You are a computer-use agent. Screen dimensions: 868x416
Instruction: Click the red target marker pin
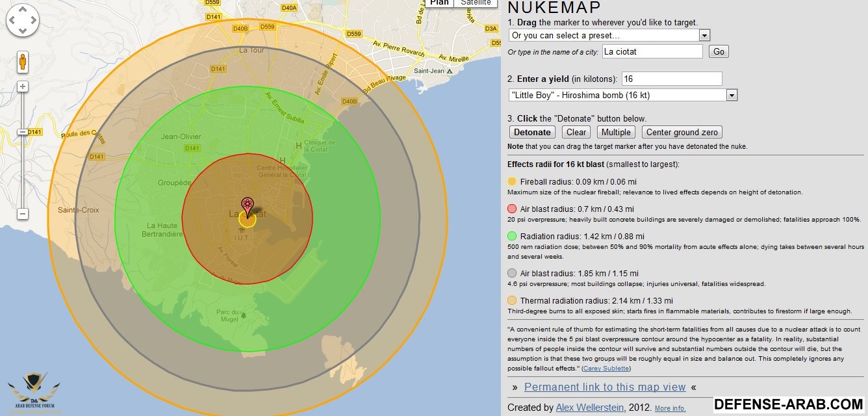click(248, 207)
